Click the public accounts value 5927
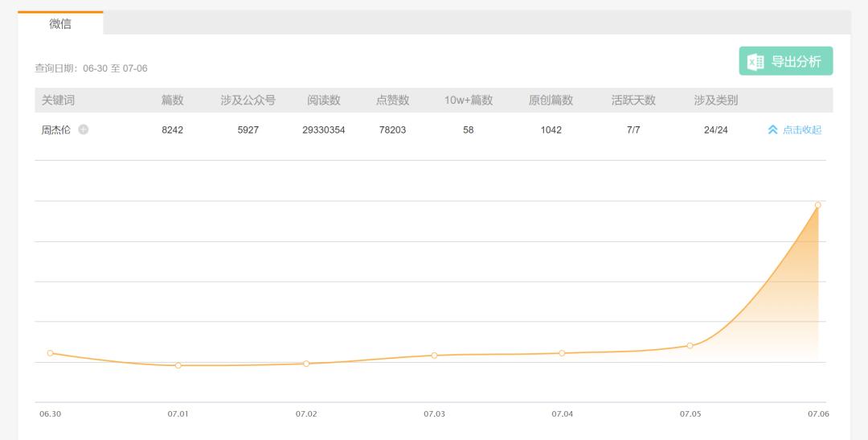The image size is (868, 440). point(248,130)
